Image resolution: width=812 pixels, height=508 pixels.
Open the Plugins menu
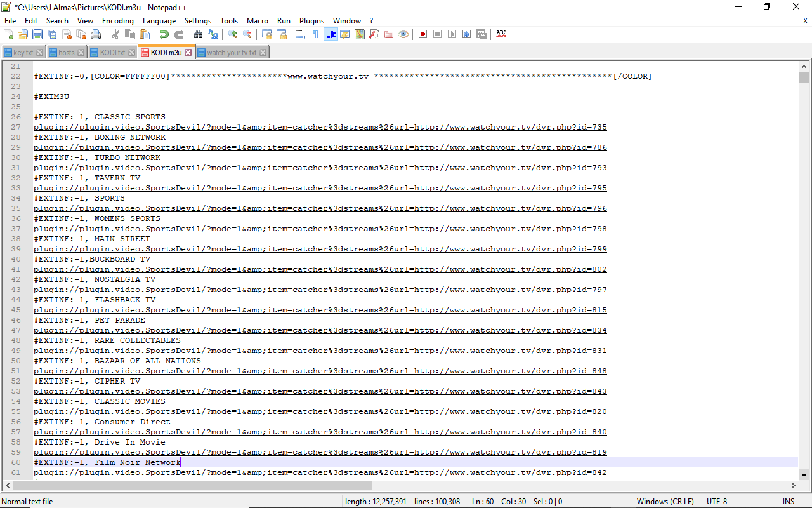(311, 21)
